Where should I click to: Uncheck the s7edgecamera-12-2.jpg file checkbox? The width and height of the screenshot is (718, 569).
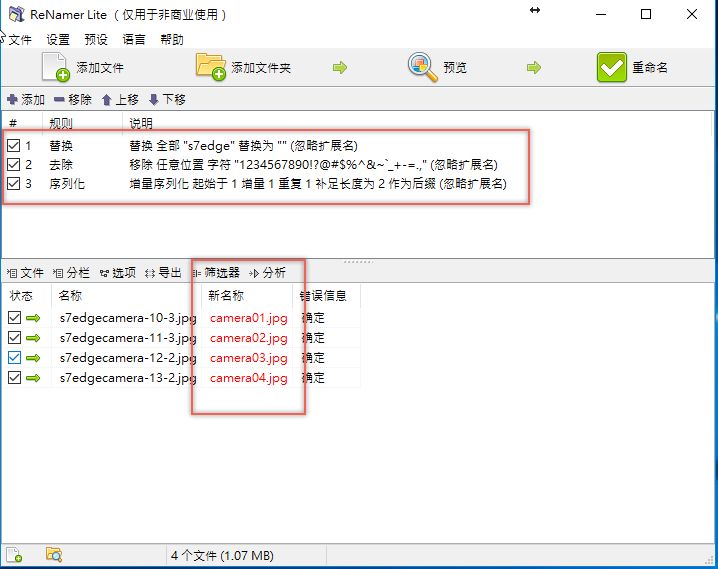(x=15, y=358)
